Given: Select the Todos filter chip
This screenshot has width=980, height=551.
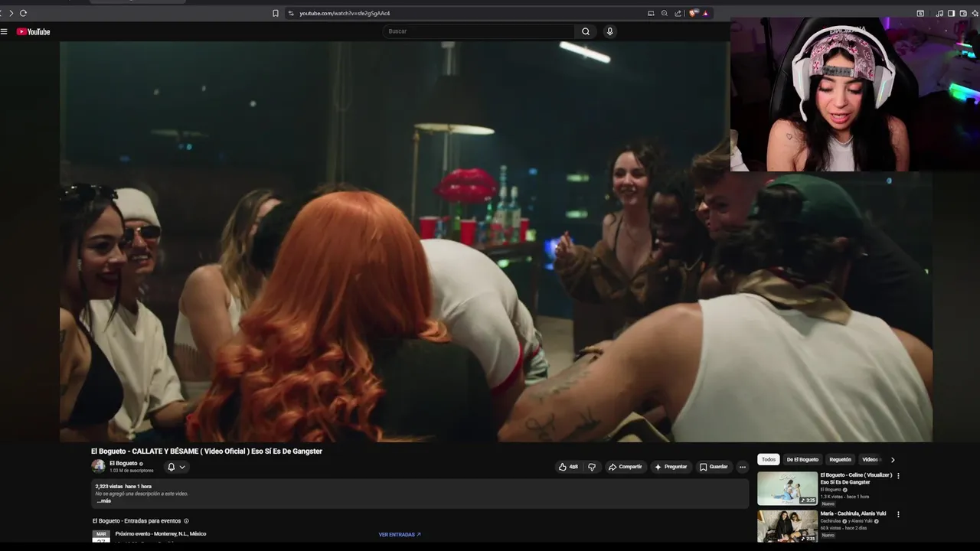Looking at the screenshot, I should click(x=769, y=460).
